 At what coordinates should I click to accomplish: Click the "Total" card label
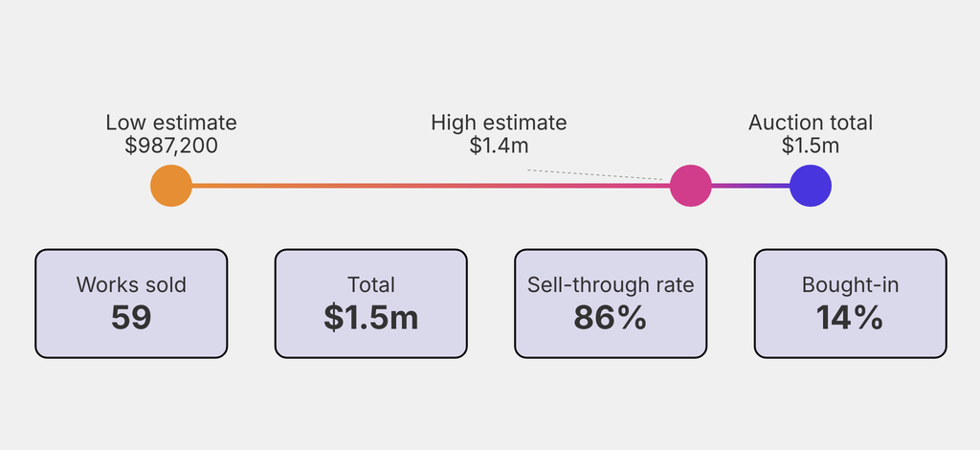tap(371, 284)
